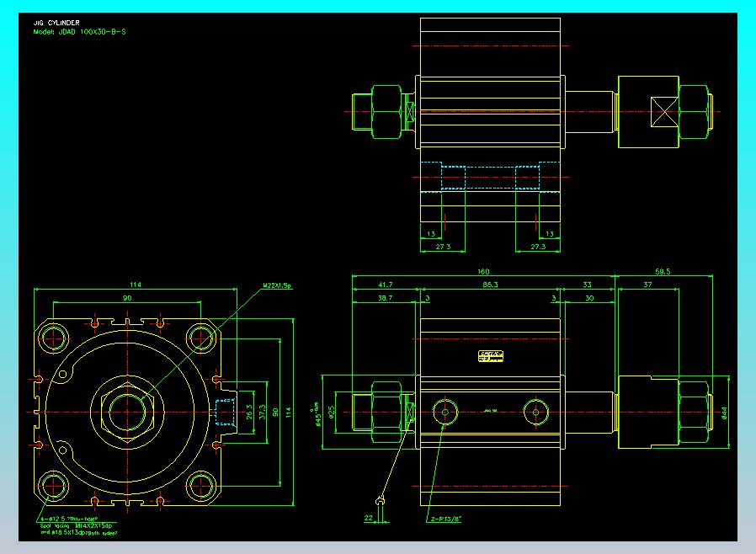This screenshot has width=756, height=554.
Task: Select the "41.7" dimension value
Action: 385,285
